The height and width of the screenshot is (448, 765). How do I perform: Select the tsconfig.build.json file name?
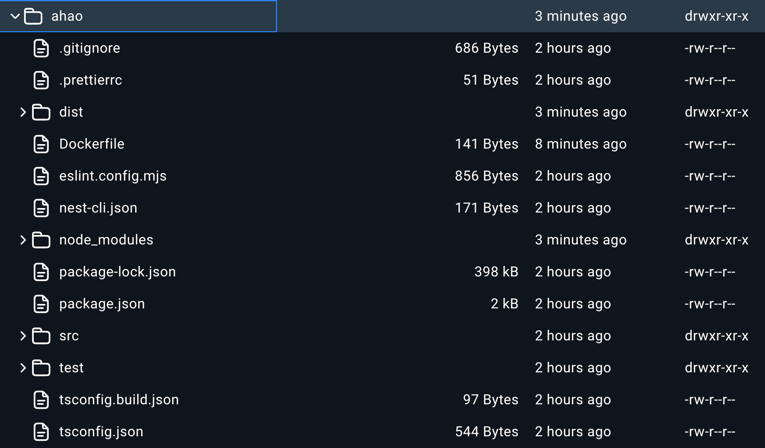[119, 400]
